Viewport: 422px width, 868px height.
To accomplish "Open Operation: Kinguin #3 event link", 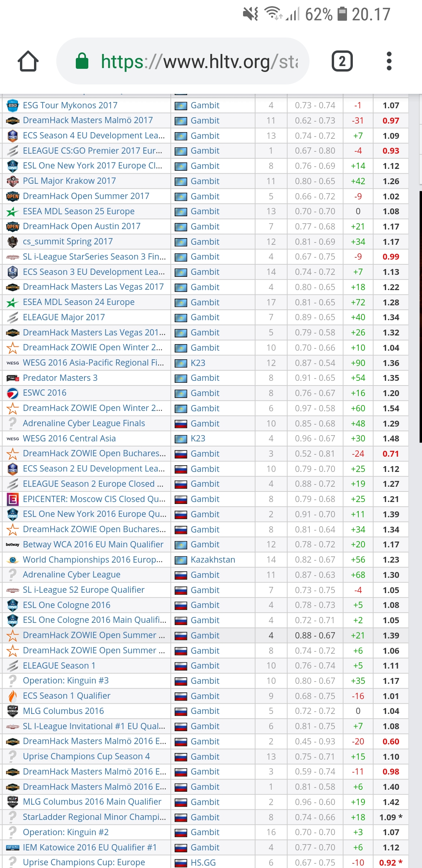I will click(66, 680).
